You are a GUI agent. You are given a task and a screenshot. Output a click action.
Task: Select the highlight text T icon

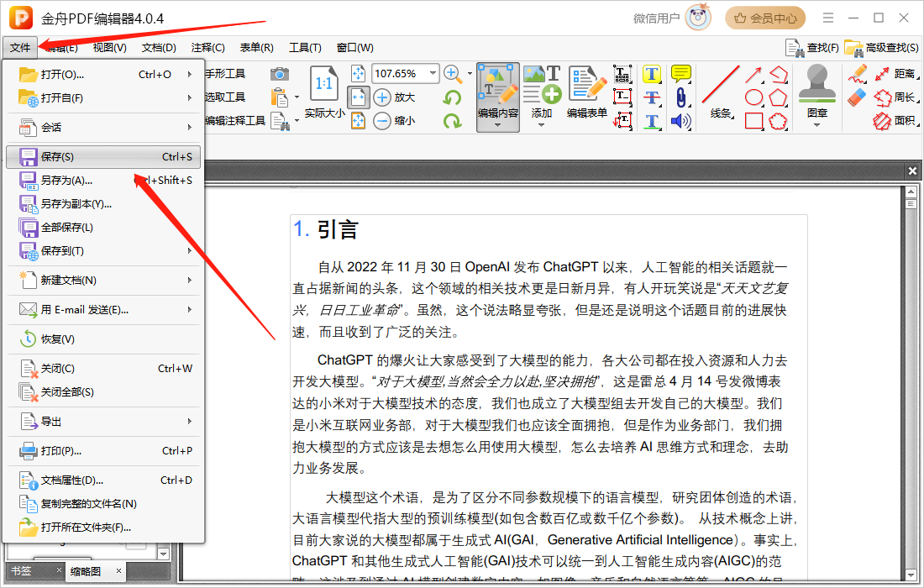[x=651, y=74]
